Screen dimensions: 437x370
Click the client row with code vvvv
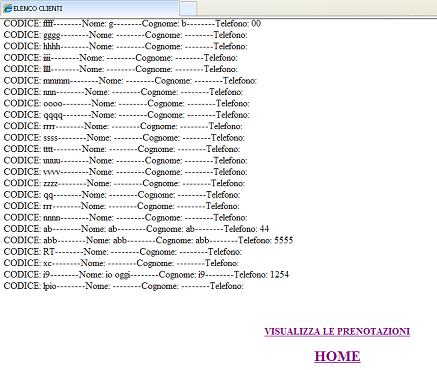(126, 172)
